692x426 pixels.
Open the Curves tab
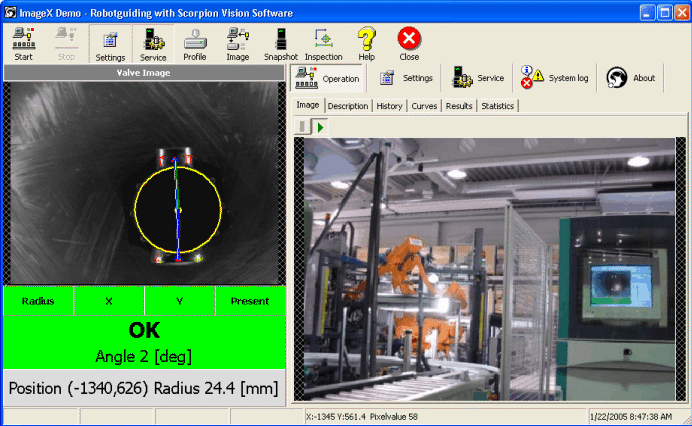tap(424, 106)
